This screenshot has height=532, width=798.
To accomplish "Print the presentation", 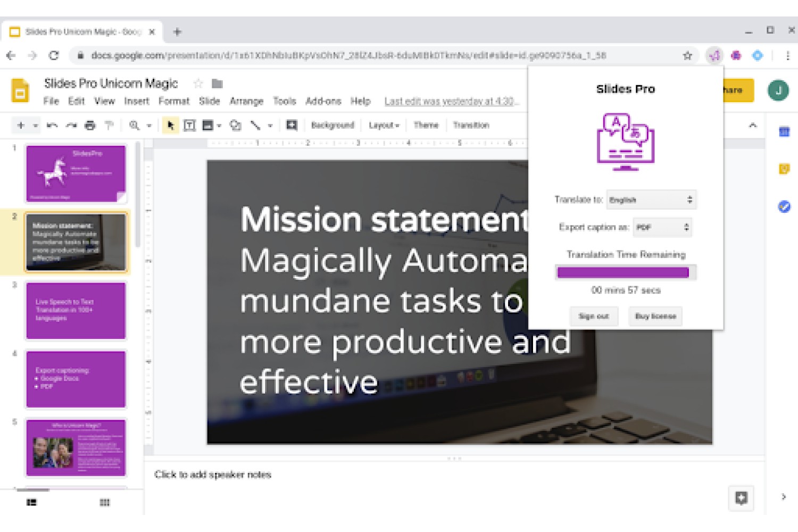I will 90,126.
